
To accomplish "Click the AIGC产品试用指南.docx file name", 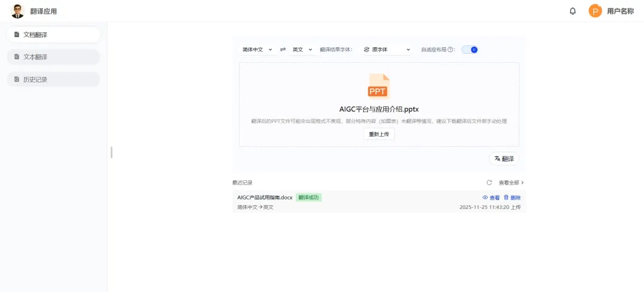I will pos(265,198).
